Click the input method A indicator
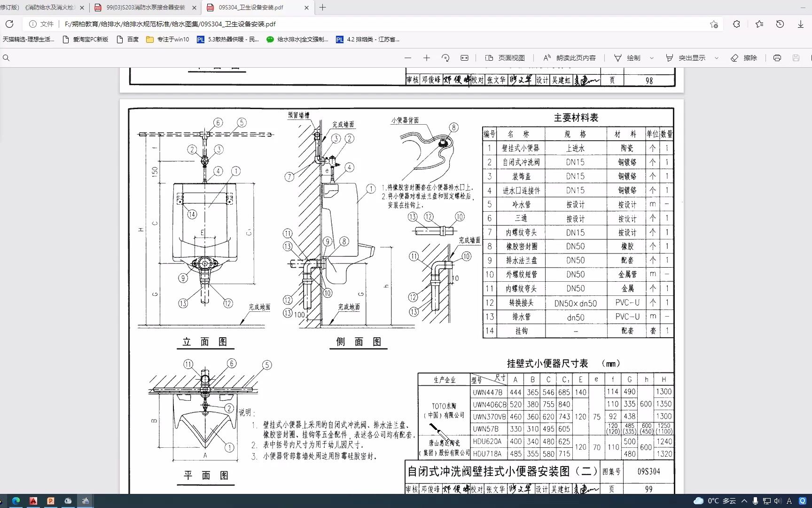The height and width of the screenshot is (508, 812). point(789,501)
